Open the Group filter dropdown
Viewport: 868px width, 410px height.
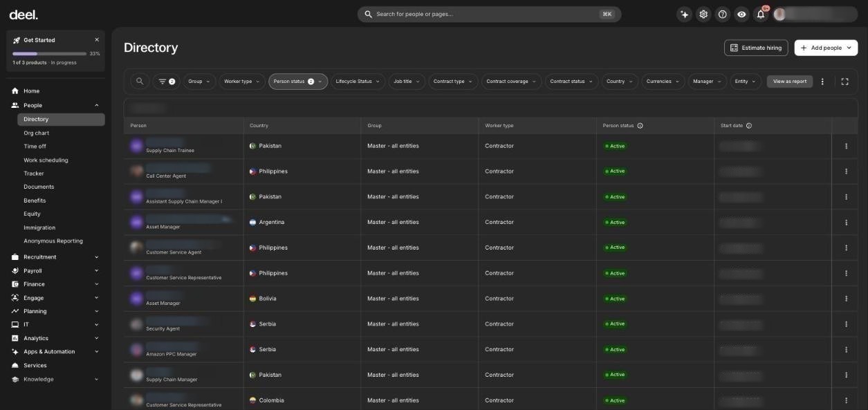pos(199,82)
